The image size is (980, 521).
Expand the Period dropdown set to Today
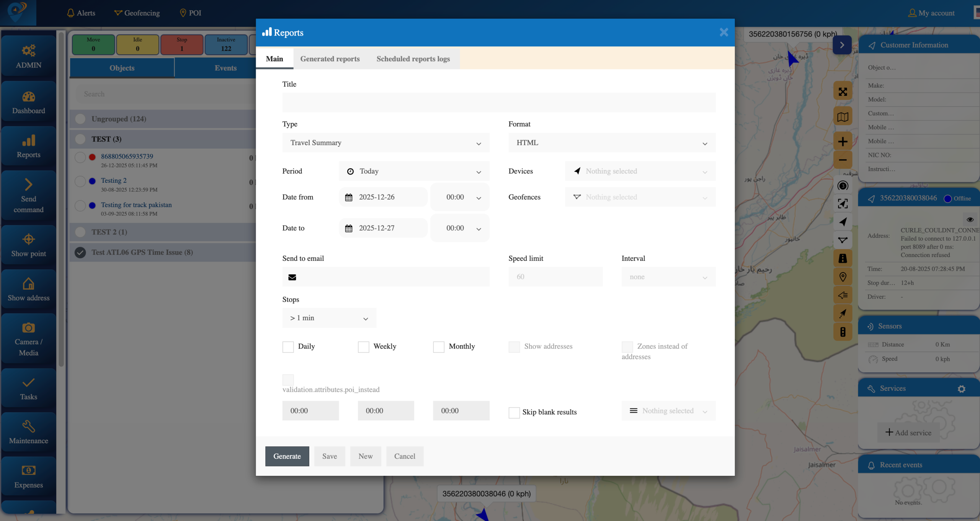(414, 171)
